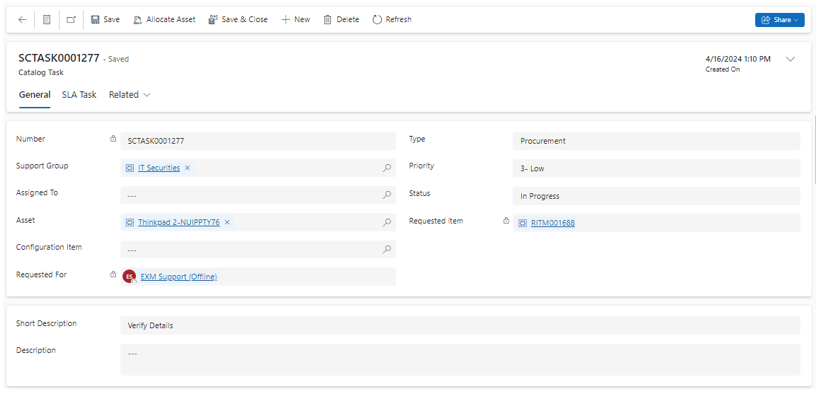The height and width of the screenshot is (396, 818).
Task: Expand the header chevron beside Created On
Action: pyautogui.click(x=790, y=59)
